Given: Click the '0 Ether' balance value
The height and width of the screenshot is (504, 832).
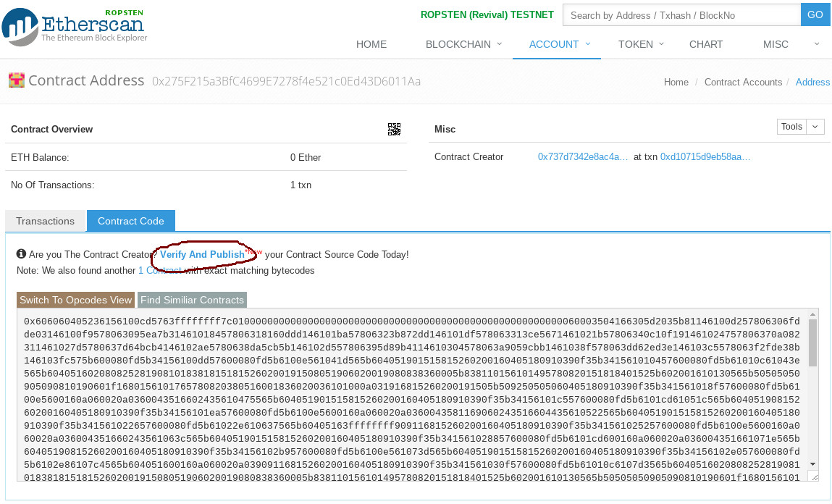Looking at the screenshot, I should point(306,158).
